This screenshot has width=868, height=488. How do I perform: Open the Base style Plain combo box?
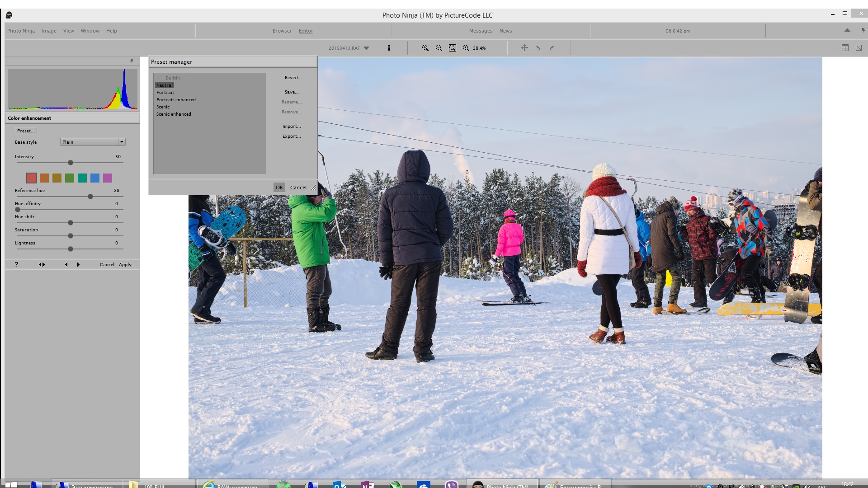(93, 142)
